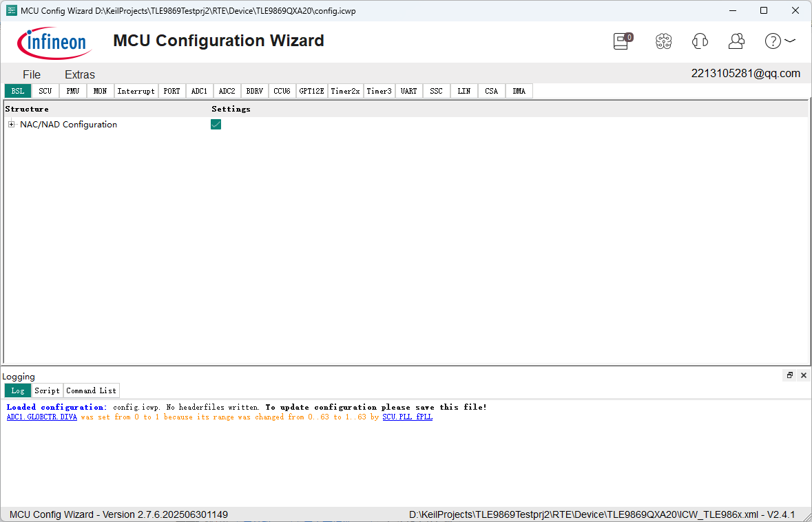Expand the NAC/NAD Configuration tree node
Screen dimensions: 812x522
(x=11, y=125)
